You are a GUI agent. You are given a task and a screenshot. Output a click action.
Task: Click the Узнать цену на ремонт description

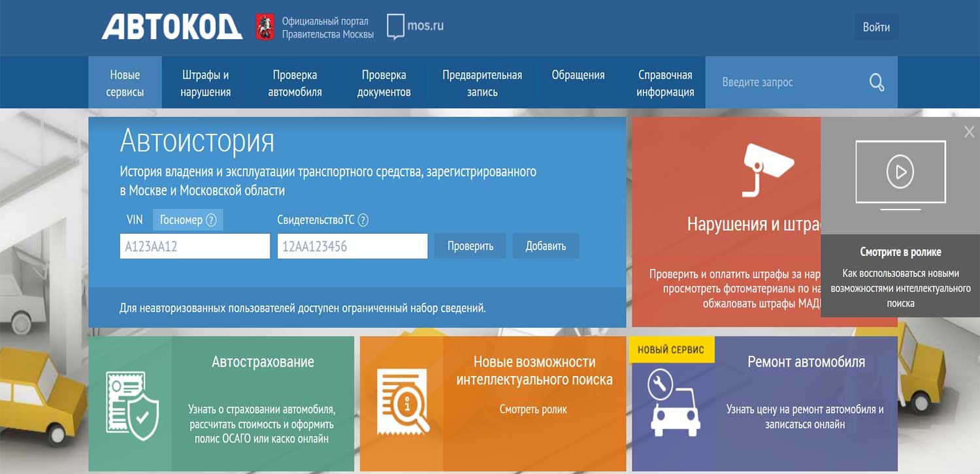[x=805, y=417]
